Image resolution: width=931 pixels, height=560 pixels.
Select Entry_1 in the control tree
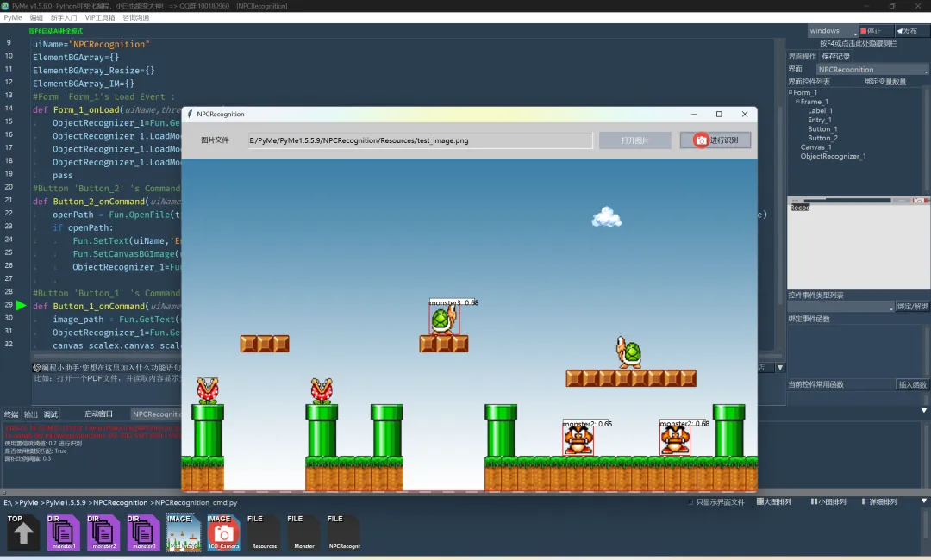tap(820, 120)
